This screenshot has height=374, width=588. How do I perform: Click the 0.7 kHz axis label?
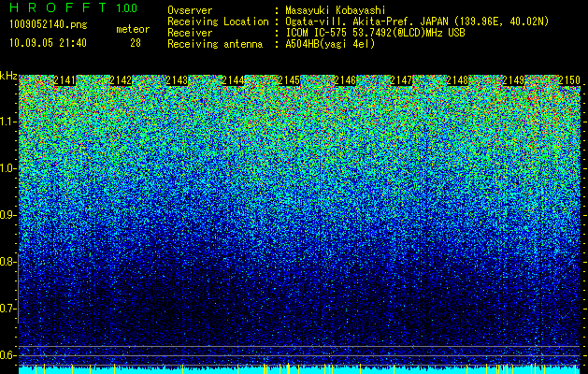tap(8, 309)
